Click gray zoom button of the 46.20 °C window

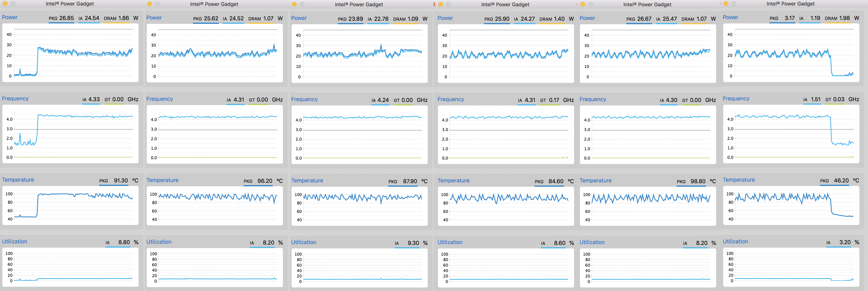tap(734, 4)
